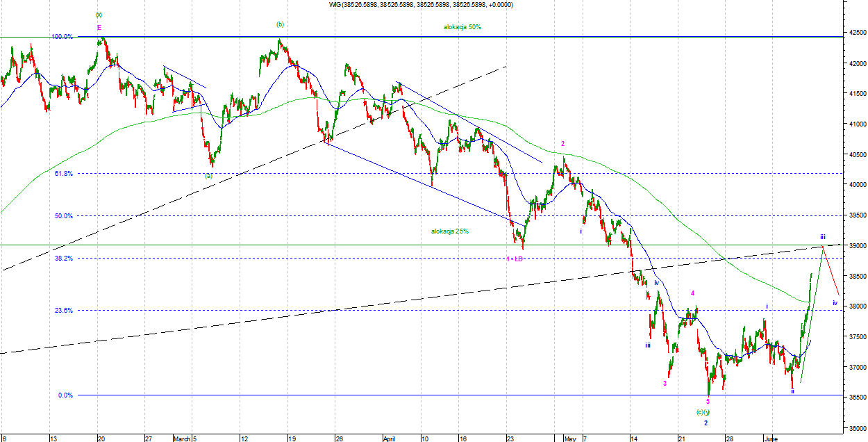Select the '1 = LD' wave annotation
Viewport: 868px width, 442px height.
[515, 259]
